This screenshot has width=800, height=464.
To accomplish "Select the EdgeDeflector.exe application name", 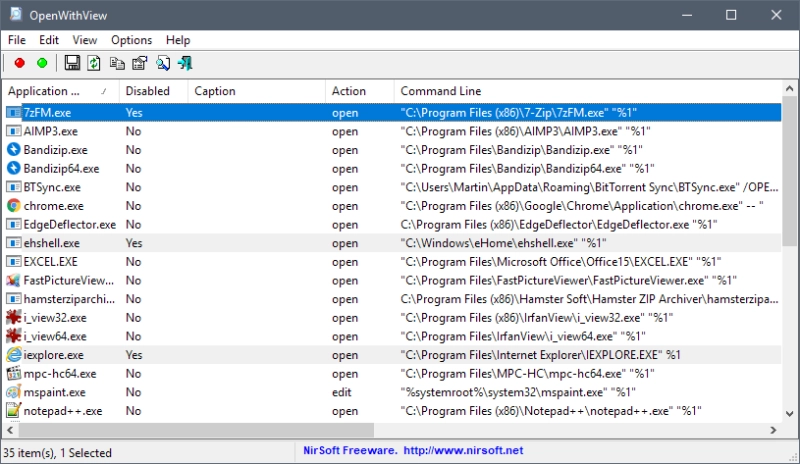I will click(x=70, y=225).
